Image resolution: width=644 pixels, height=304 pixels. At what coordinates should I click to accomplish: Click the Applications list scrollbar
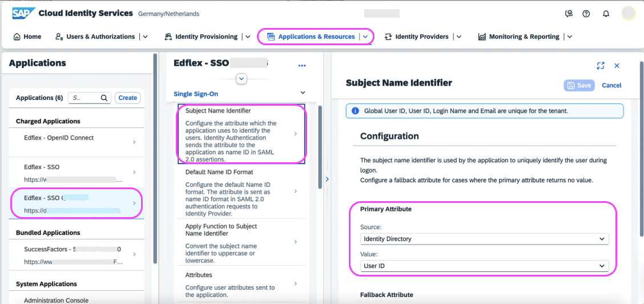[155, 158]
